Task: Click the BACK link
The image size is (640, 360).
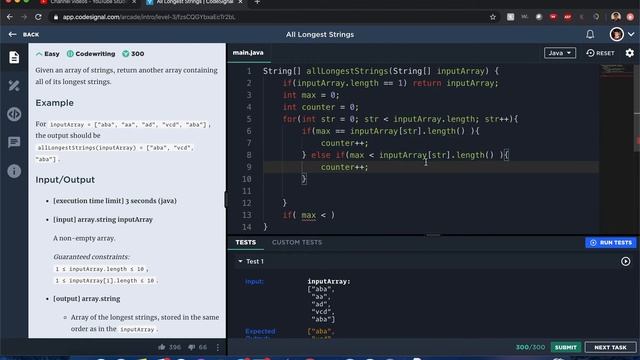Action: pos(31,35)
